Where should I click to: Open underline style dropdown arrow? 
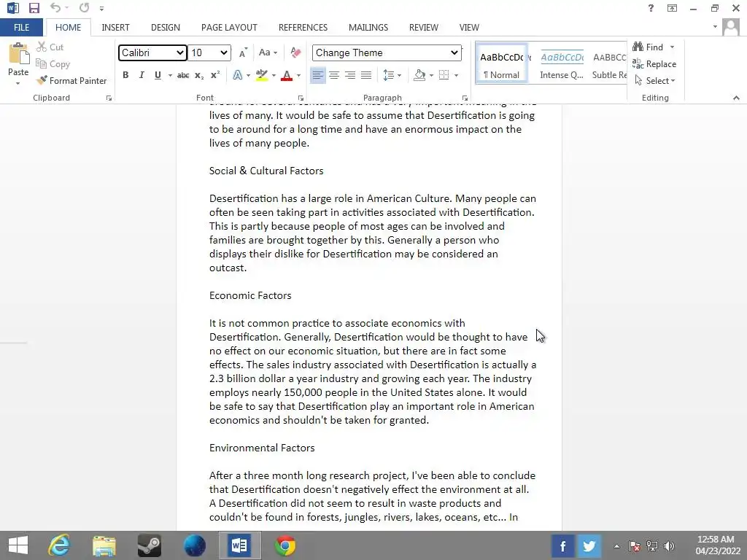(x=170, y=75)
